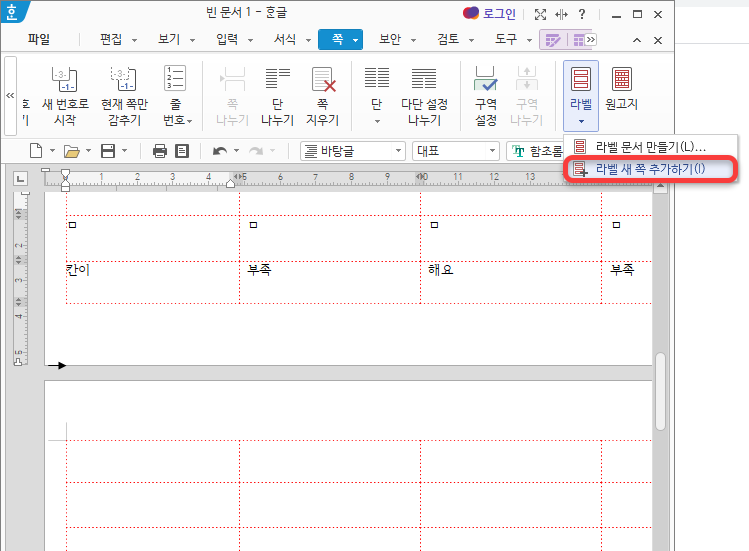The height and width of the screenshot is (551, 749).
Task: Expand the 서식 menu arrow
Action: pyautogui.click(x=308, y=41)
